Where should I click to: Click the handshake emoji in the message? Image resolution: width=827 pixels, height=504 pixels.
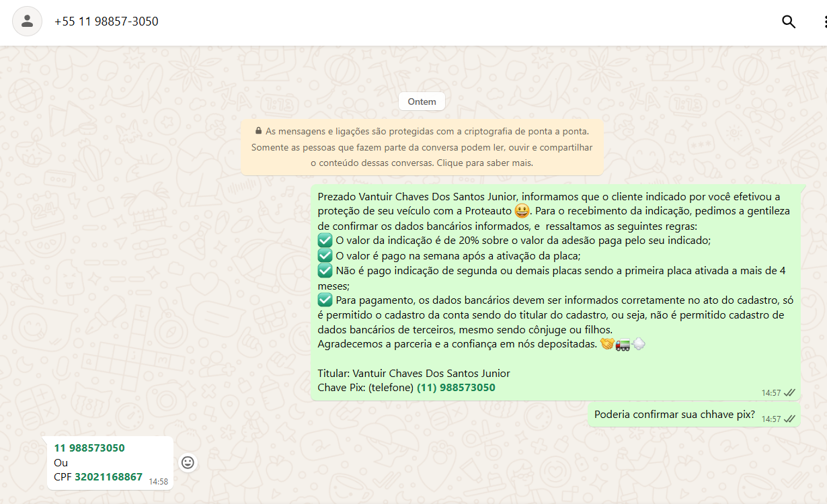tap(607, 344)
